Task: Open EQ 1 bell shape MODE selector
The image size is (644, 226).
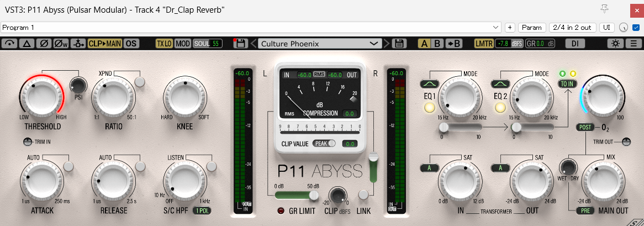Action: pyautogui.click(x=429, y=84)
